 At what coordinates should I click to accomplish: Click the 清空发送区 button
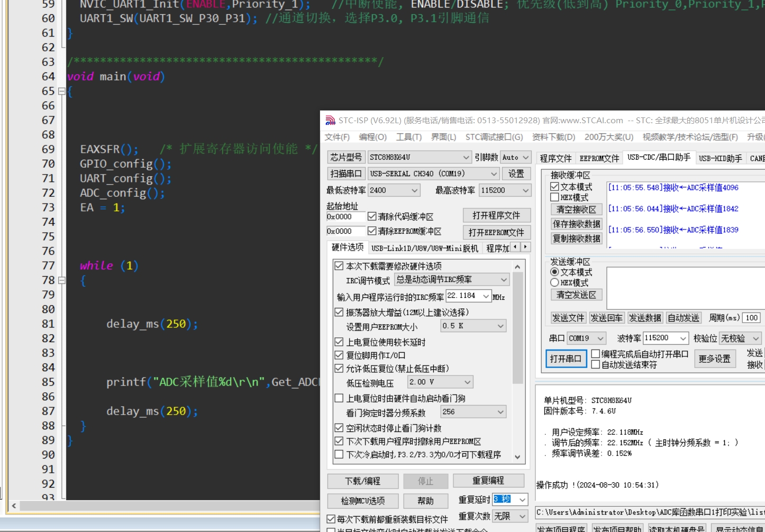click(x=576, y=295)
